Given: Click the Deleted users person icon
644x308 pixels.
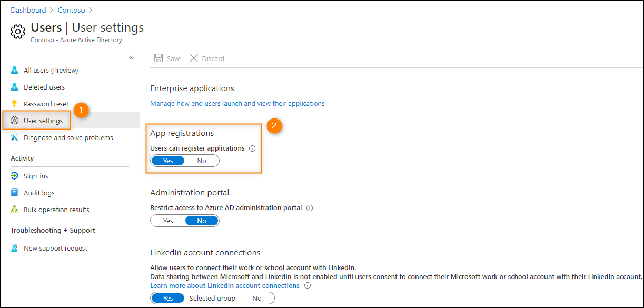Looking at the screenshot, I should click(15, 87).
